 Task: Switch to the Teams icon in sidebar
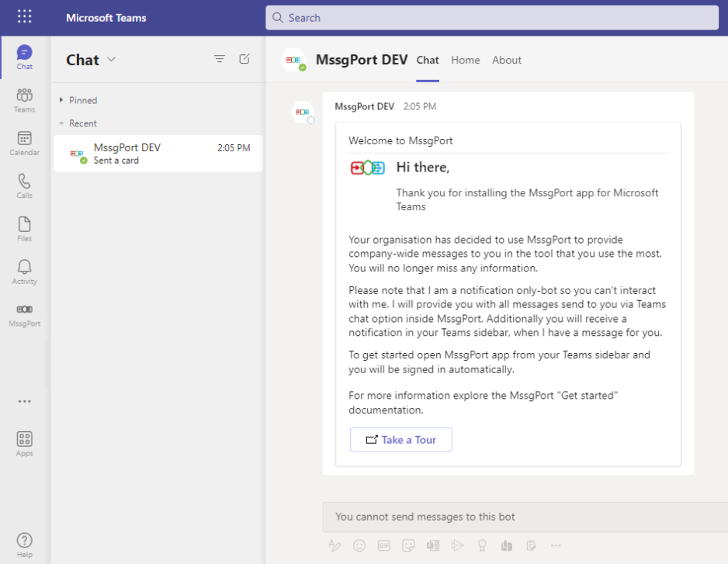click(x=24, y=99)
